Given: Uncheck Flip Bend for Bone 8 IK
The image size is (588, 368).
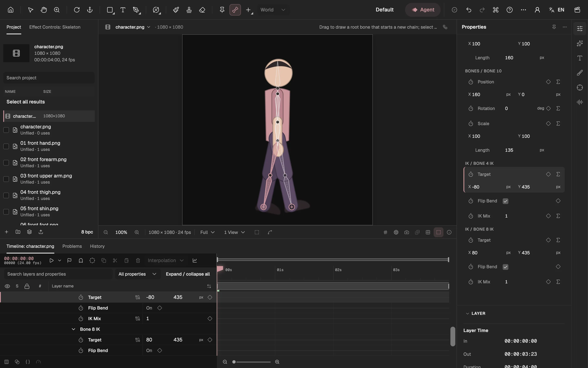Looking at the screenshot, I should pos(505,267).
